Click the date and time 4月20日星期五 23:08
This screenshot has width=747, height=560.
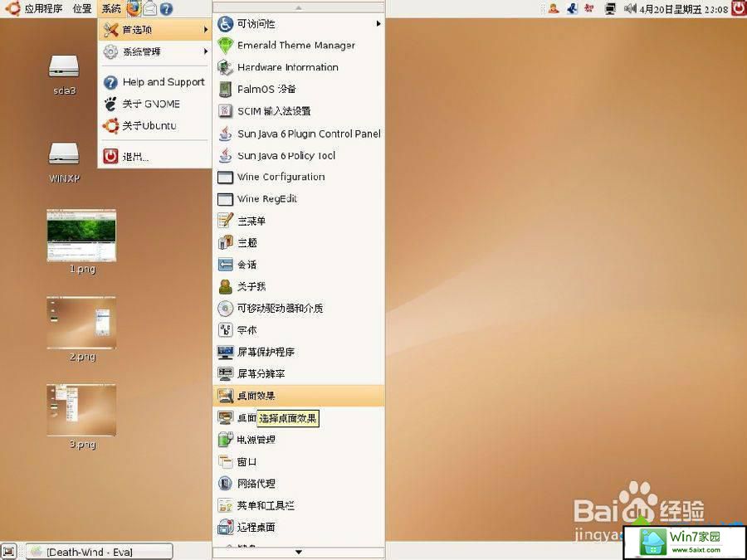coord(683,9)
